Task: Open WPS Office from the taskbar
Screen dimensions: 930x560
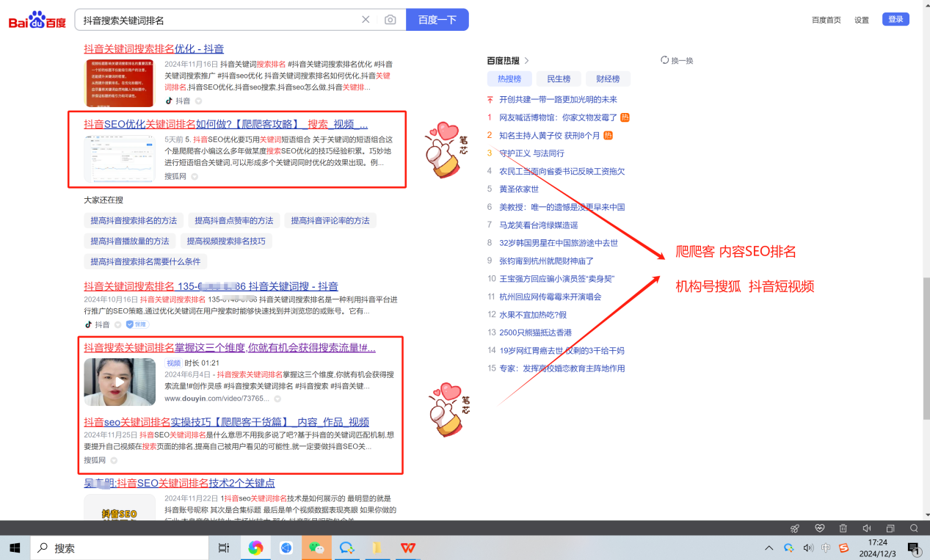Action: (x=407, y=548)
